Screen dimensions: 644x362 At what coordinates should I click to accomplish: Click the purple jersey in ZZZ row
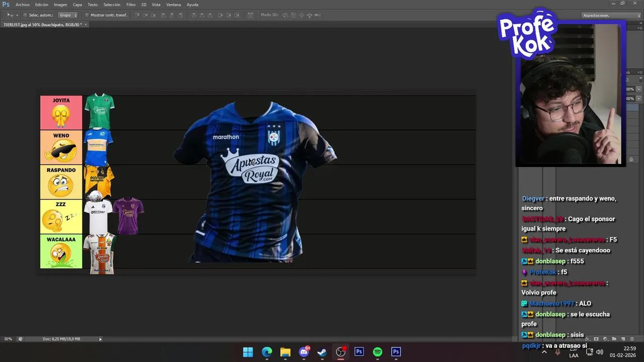click(x=128, y=216)
